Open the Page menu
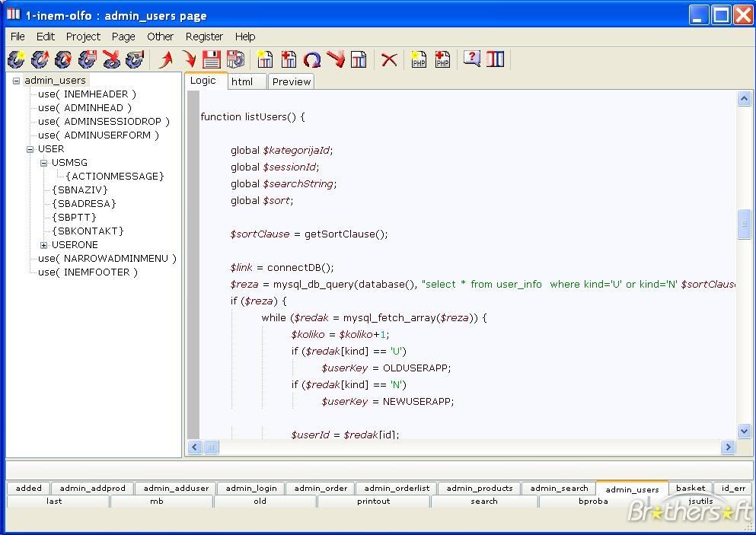Screen dimensions: 756x535 tap(123, 37)
